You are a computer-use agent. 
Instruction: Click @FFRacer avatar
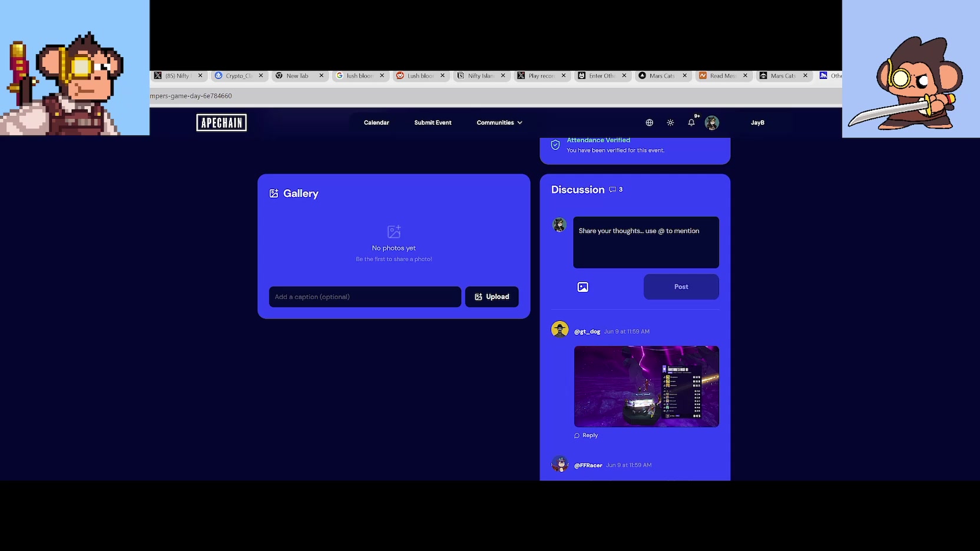tap(560, 464)
